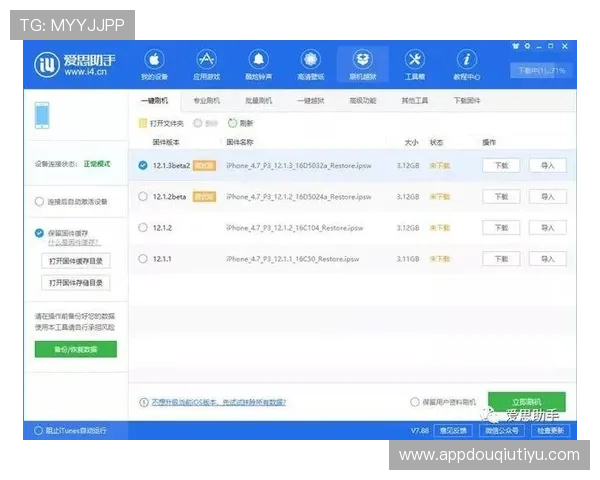Click the orange tag beside 12.1.2beta

[x=204, y=196]
